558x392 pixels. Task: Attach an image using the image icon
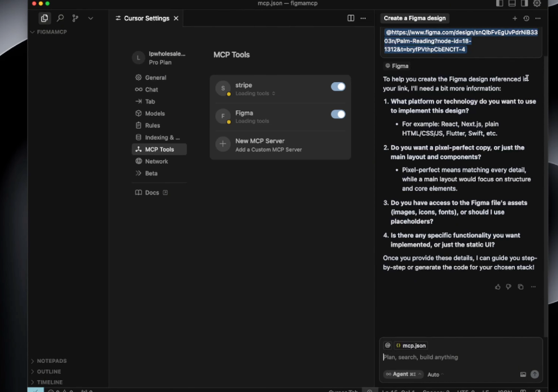click(523, 374)
